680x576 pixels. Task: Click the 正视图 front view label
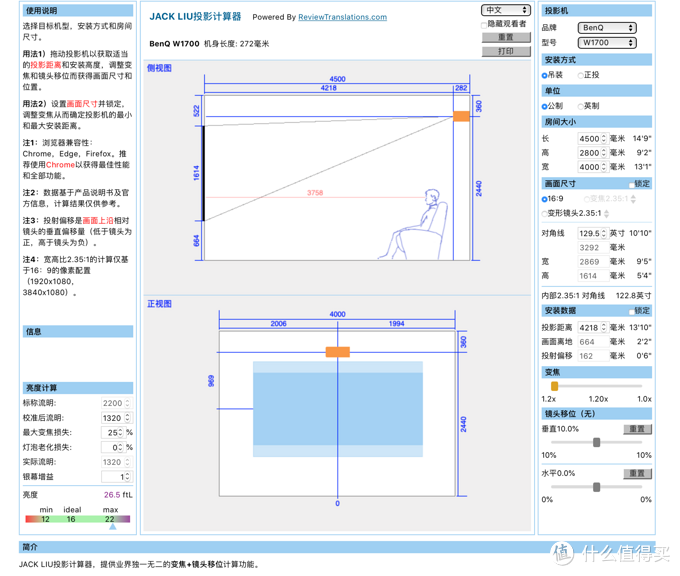click(159, 304)
